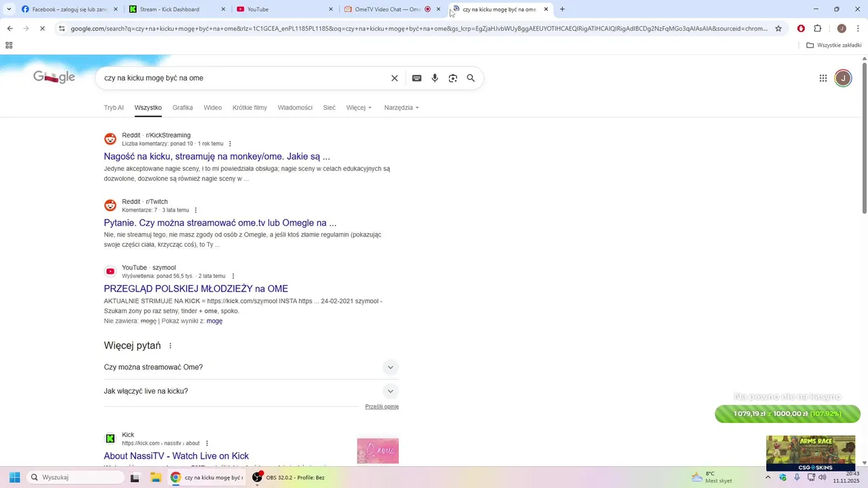Show hidden system tray icons
The width and height of the screenshot is (868, 488).
tap(768, 477)
